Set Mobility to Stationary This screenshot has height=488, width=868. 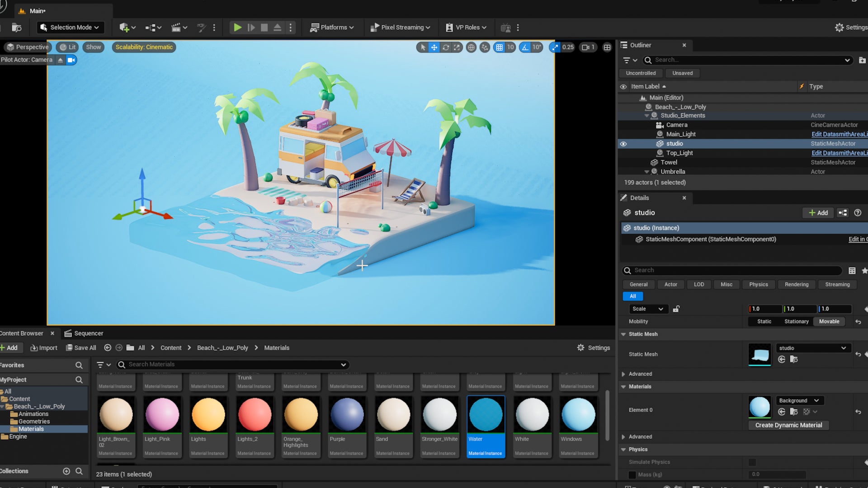click(796, 322)
